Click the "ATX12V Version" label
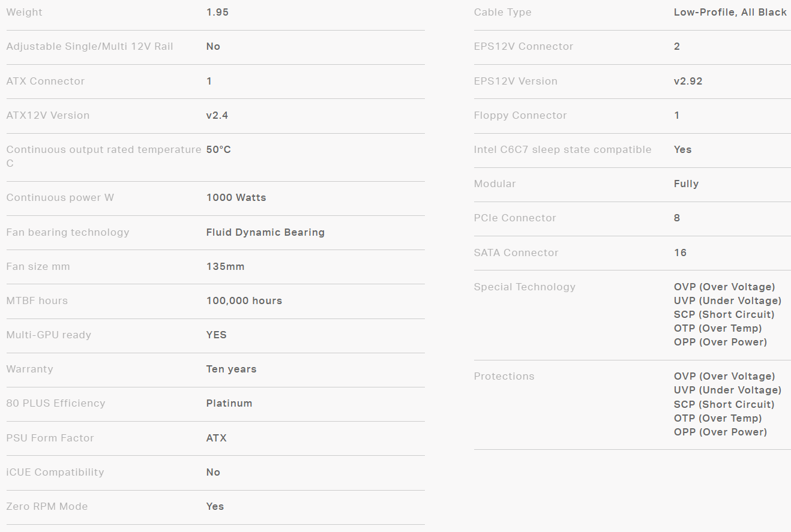791x532 pixels. [x=48, y=115]
